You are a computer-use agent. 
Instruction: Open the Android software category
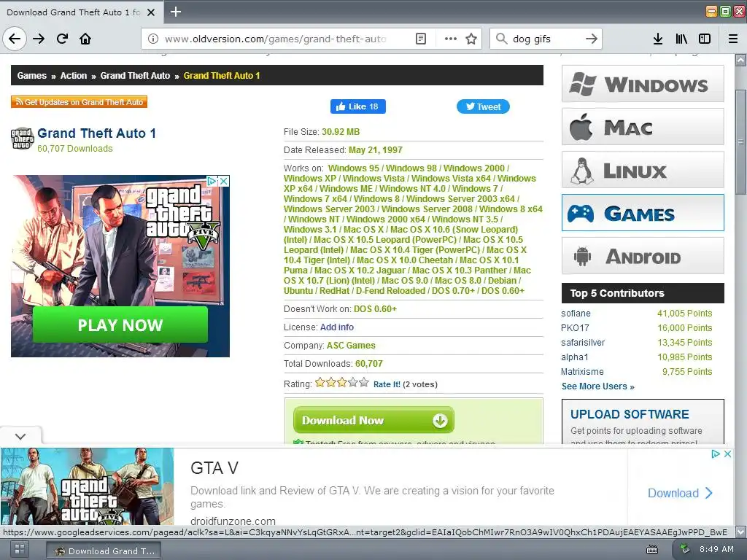pos(643,256)
